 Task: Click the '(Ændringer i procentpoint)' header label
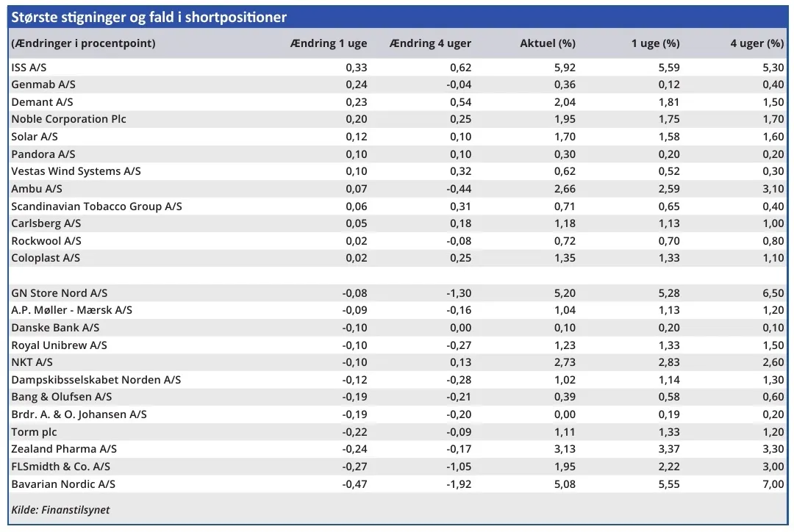tap(83, 43)
